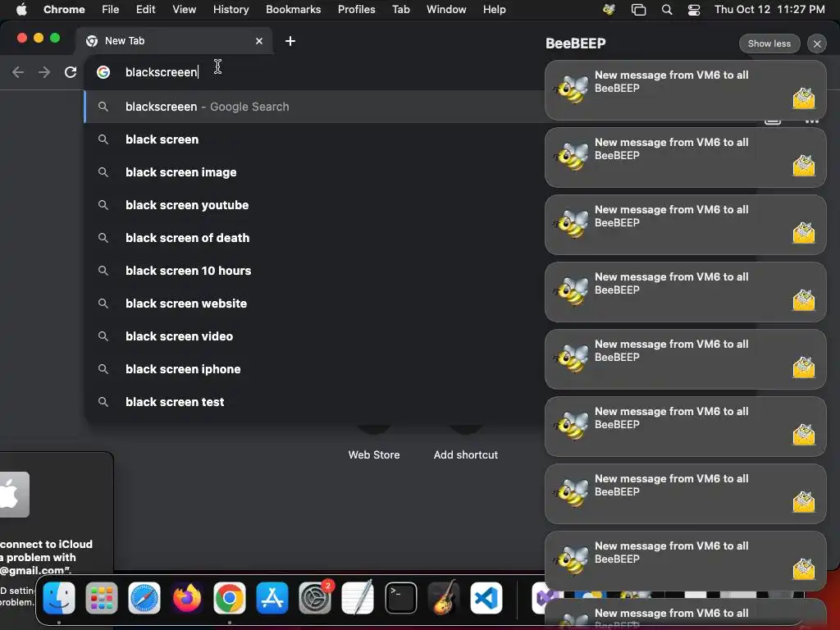Open App Store from the Dock
Viewport: 840px width, 630px height.
tap(272, 598)
